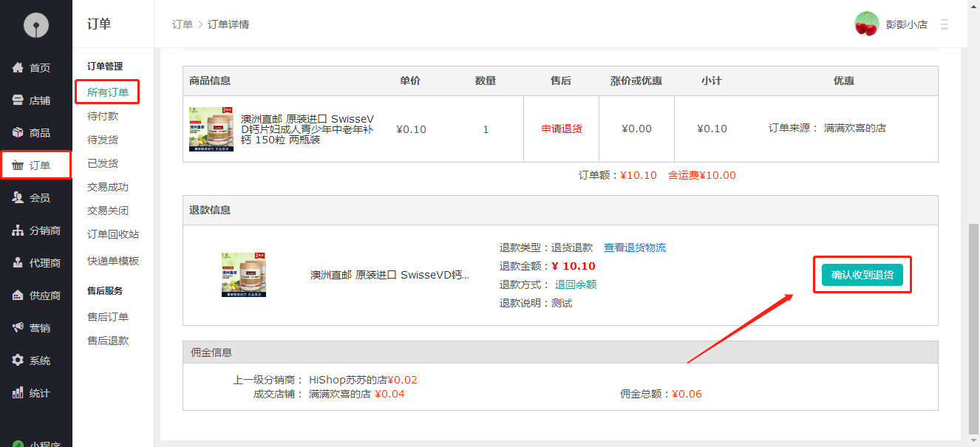Open the store (店铺) sidebar icon

pos(18,100)
